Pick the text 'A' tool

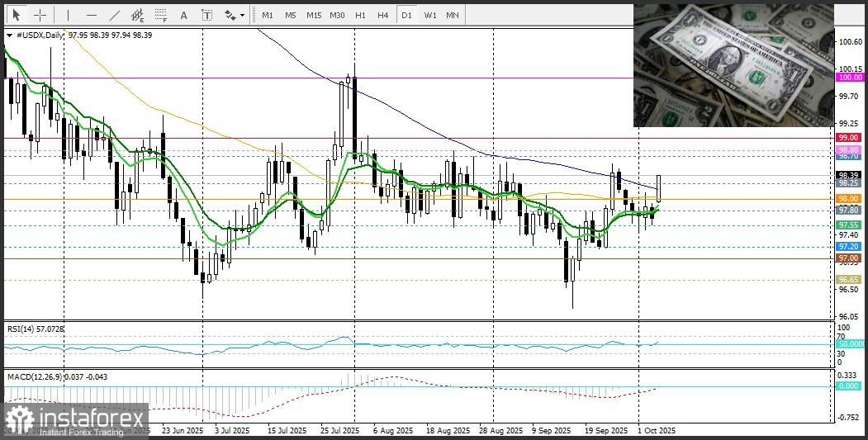click(184, 15)
